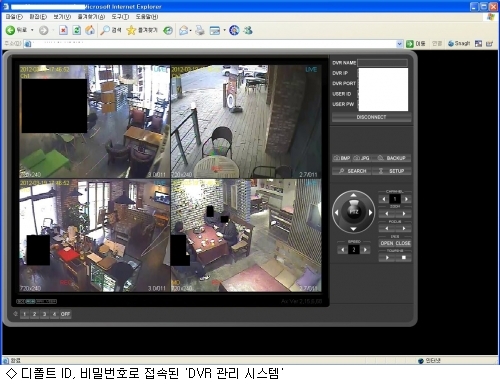Expand the address bar dropdown arrow

(x=399, y=44)
